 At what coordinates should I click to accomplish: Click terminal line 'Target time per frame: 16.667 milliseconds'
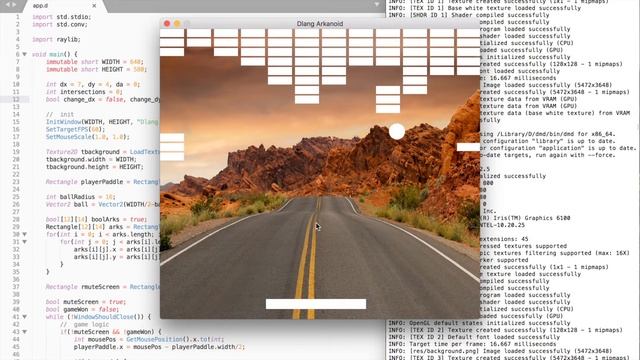[472, 344]
